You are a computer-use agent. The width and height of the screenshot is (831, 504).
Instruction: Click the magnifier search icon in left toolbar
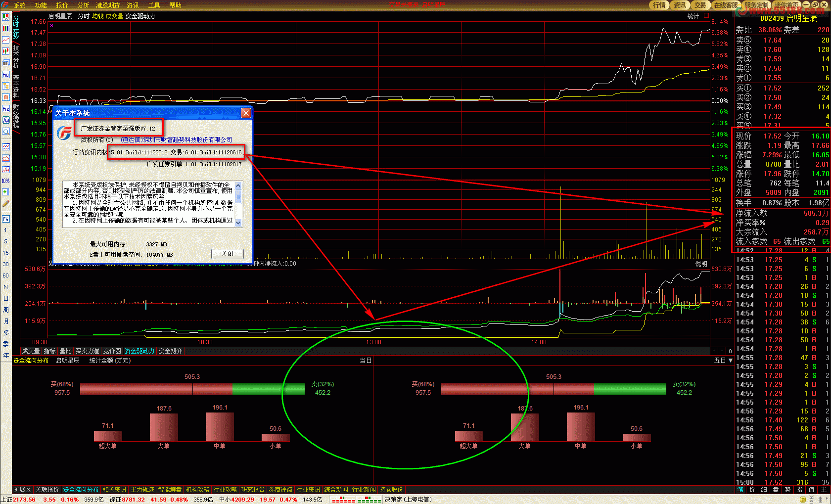click(6, 132)
